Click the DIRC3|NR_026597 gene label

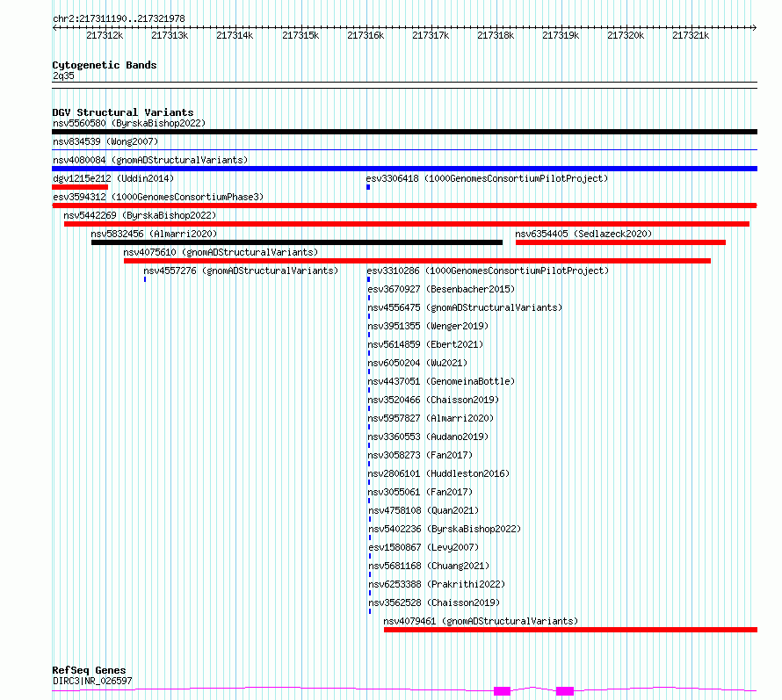[x=92, y=681]
